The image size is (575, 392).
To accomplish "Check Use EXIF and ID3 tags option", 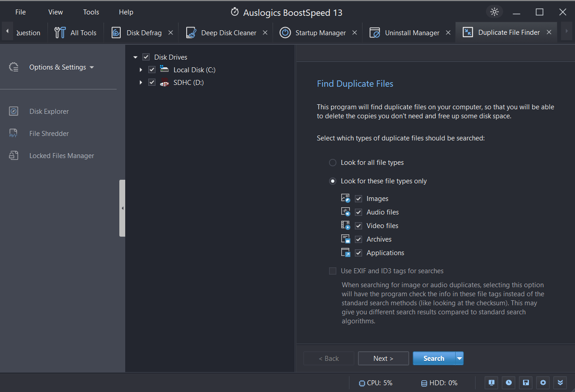I will (333, 271).
